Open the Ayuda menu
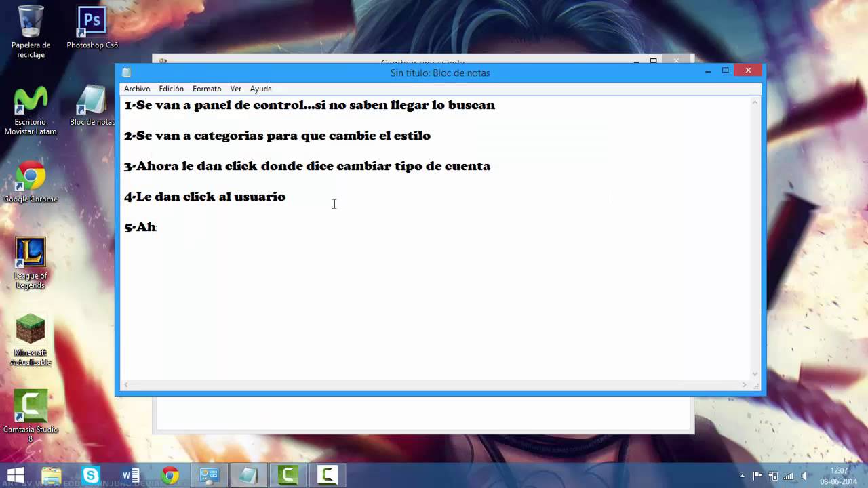Viewport: 868px width, 488px height. (261, 89)
